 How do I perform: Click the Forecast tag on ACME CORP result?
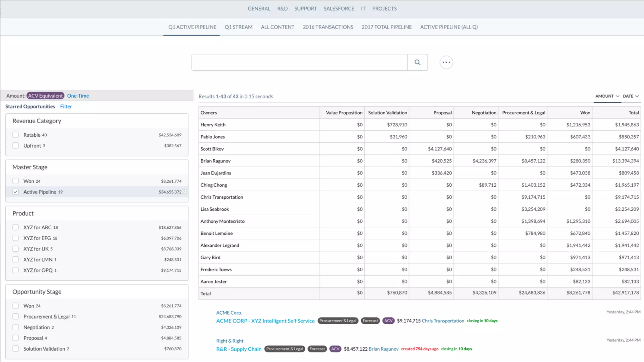click(370, 321)
